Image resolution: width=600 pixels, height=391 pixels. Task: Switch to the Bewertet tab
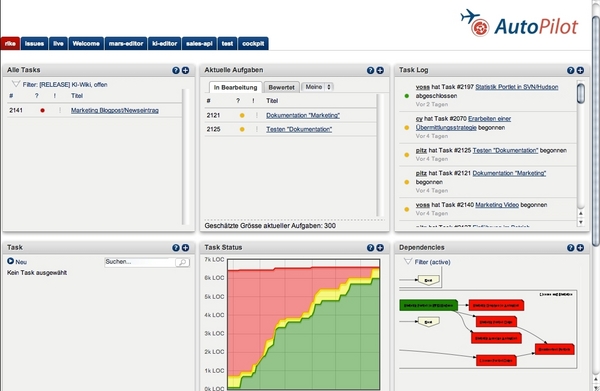point(281,87)
